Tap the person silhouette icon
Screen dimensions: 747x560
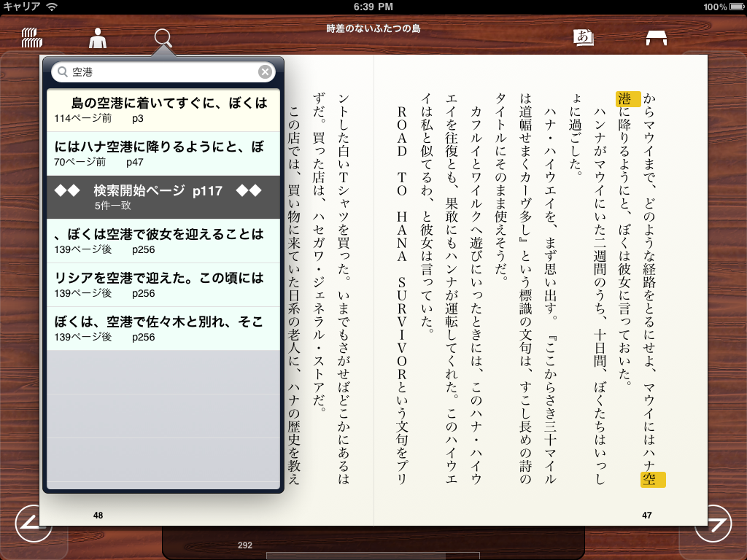pyautogui.click(x=97, y=38)
